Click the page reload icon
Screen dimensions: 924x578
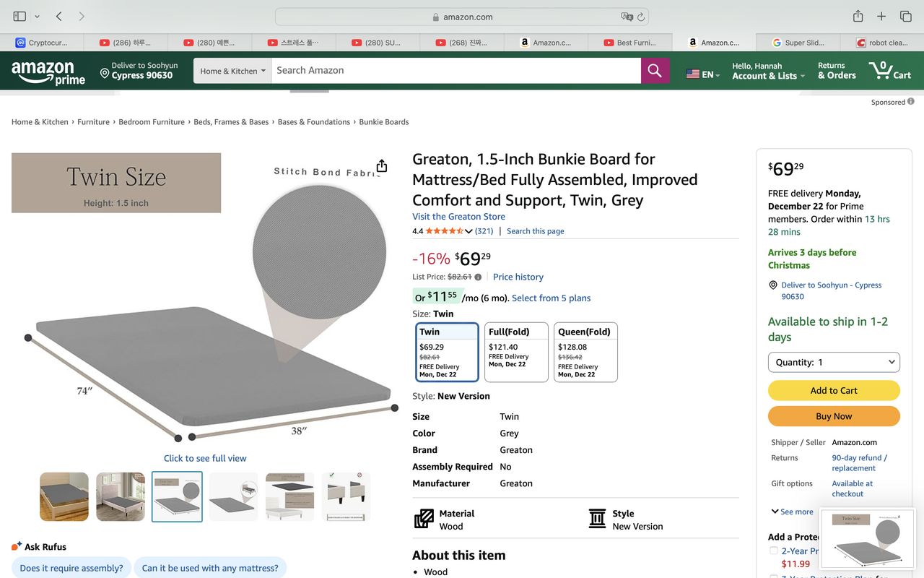641,17
